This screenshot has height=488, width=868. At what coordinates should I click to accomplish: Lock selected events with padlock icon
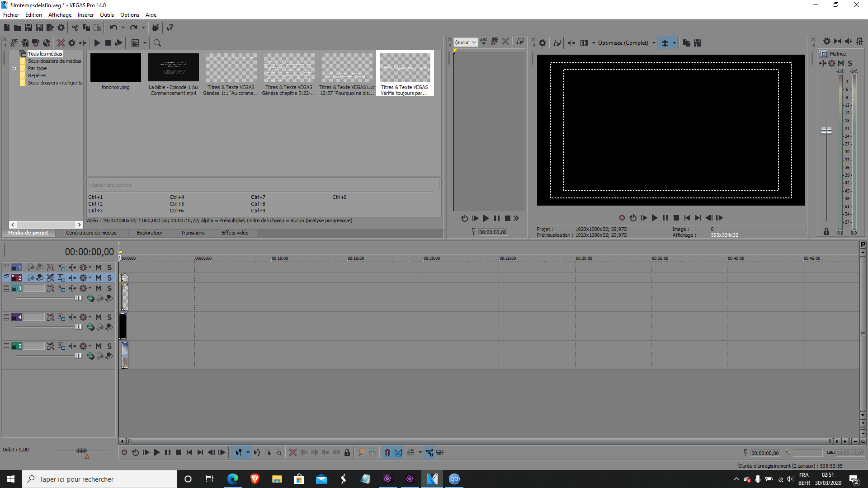(x=347, y=453)
